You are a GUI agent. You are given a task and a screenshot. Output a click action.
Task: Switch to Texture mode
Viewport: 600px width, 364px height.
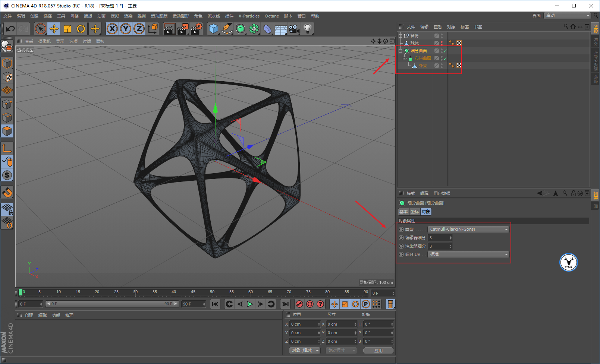[7, 77]
